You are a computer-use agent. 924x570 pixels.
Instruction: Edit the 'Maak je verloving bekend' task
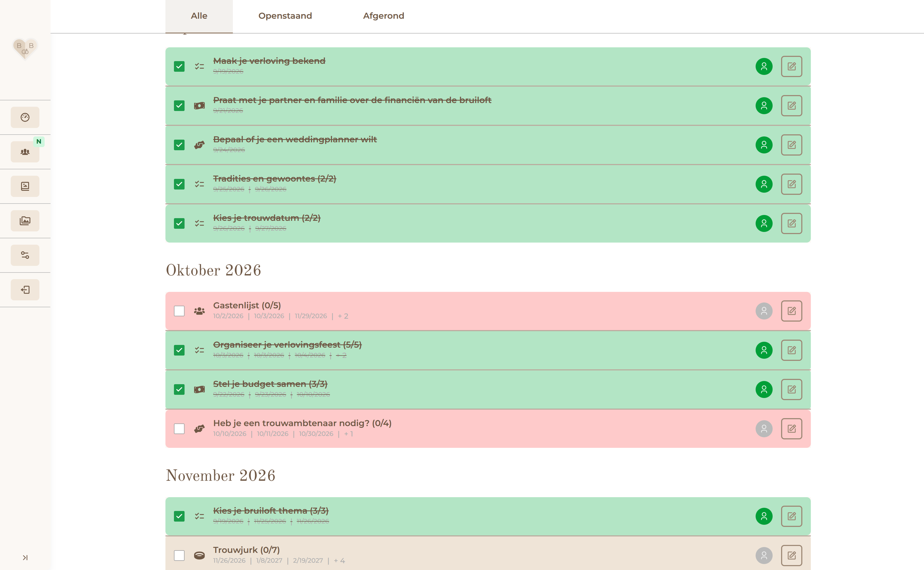pyautogui.click(x=791, y=66)
